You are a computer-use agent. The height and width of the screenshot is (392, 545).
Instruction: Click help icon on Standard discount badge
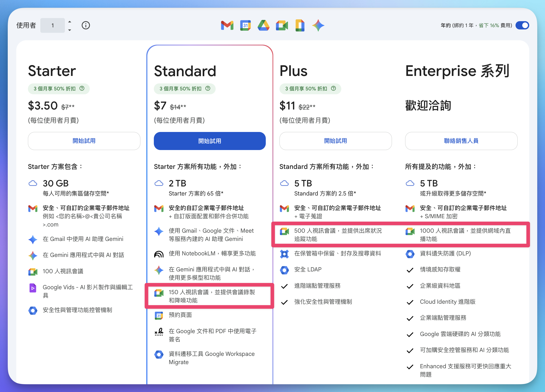click(x=208, y=88)
